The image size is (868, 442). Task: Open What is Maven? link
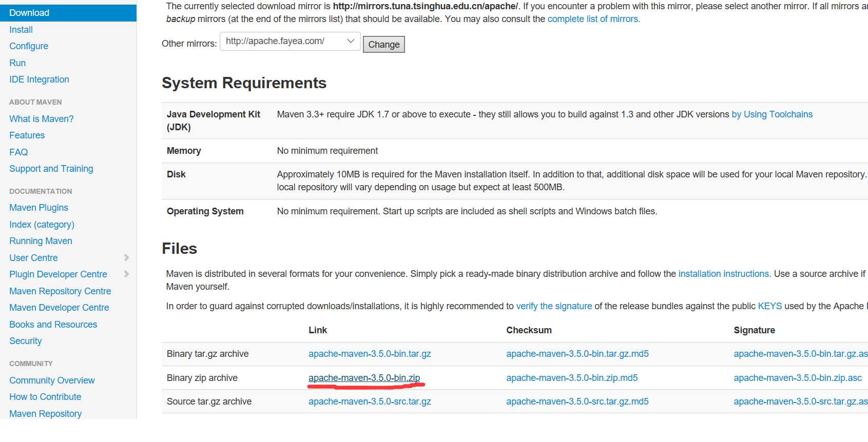pyautogui.click(x=42, y=119)
